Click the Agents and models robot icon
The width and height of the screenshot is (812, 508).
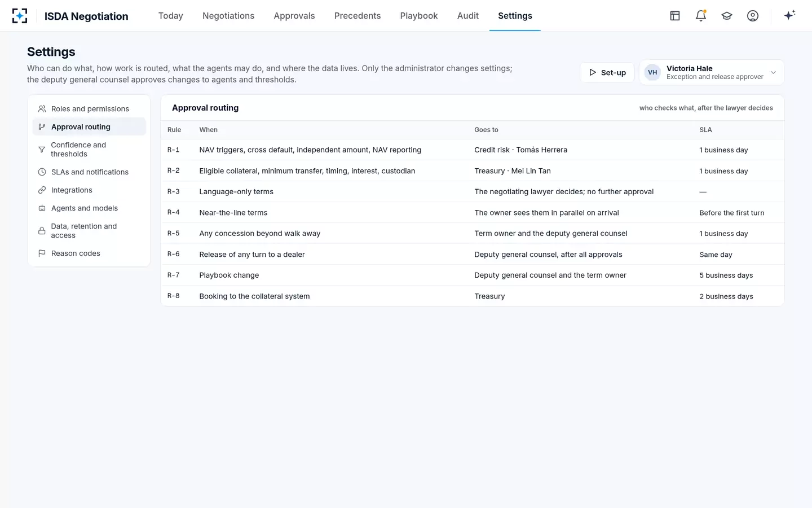point(42,208)
